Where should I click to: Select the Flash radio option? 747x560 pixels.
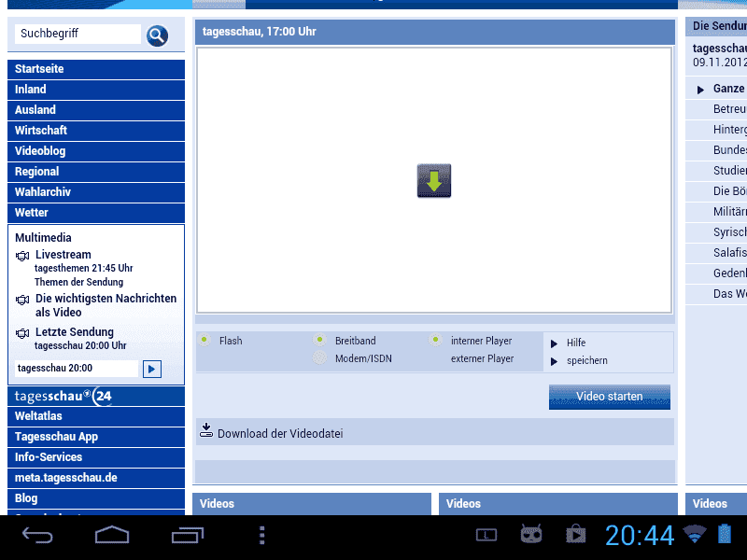tap(204, 340)
